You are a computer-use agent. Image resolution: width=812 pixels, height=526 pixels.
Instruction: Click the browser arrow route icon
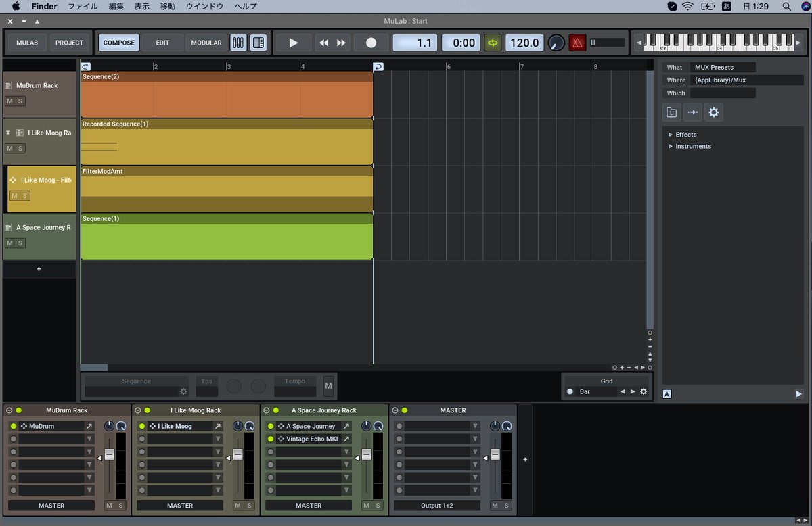coord(692,112)
